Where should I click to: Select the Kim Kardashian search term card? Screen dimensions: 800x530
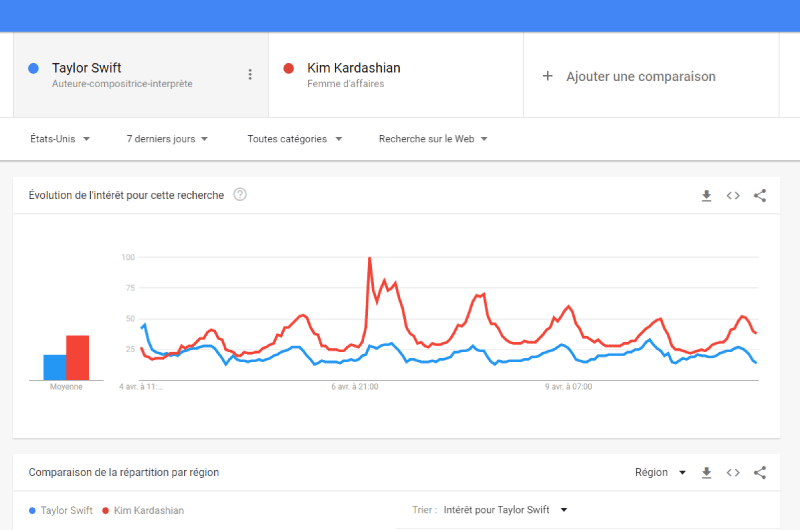pos(396,75)
